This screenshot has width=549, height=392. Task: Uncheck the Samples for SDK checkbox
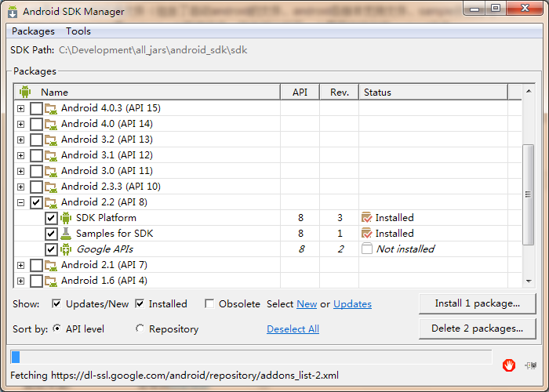[x=51, y=234]
